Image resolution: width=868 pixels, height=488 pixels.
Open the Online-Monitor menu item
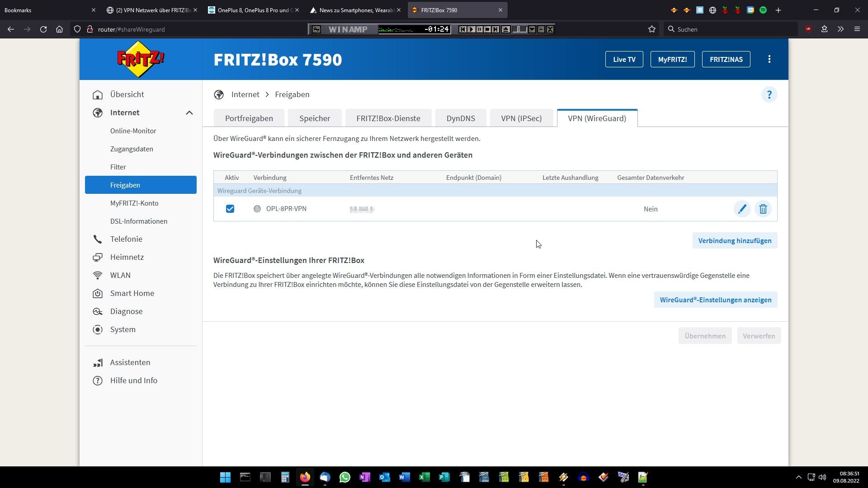pyautogui.click(x=133, y=131)
